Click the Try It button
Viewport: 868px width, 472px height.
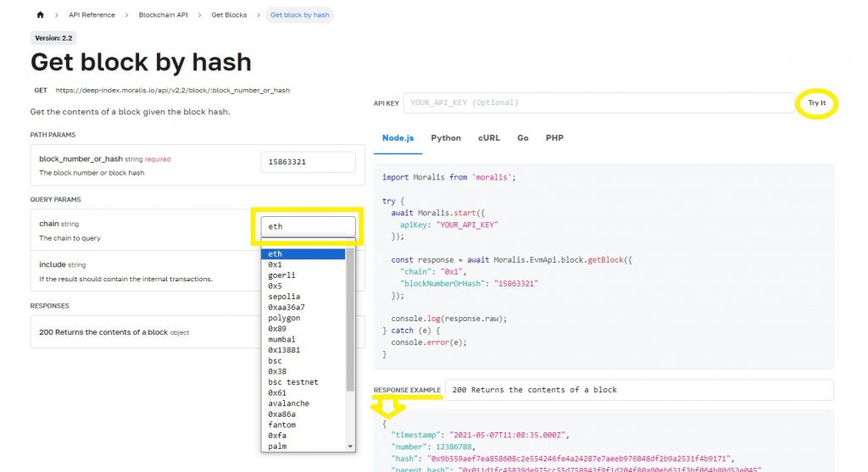(816, 103)
